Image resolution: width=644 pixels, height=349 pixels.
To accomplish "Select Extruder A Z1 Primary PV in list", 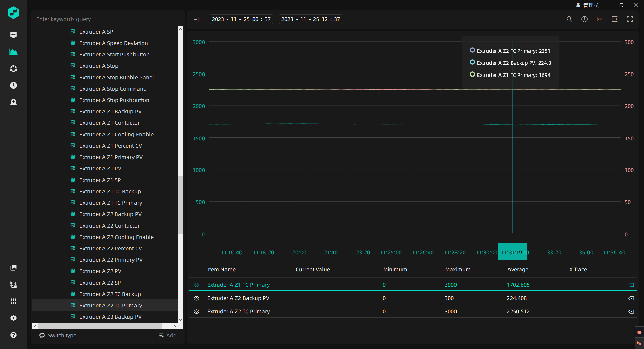I will [x=111, y=157].
